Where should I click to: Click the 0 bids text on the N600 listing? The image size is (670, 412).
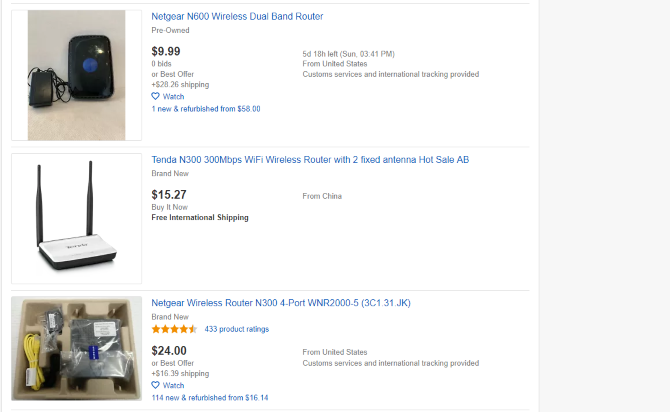[162, 64]
